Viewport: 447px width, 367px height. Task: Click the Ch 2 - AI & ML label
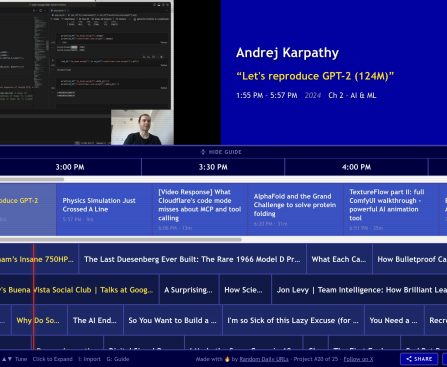(x=352, y=95)
